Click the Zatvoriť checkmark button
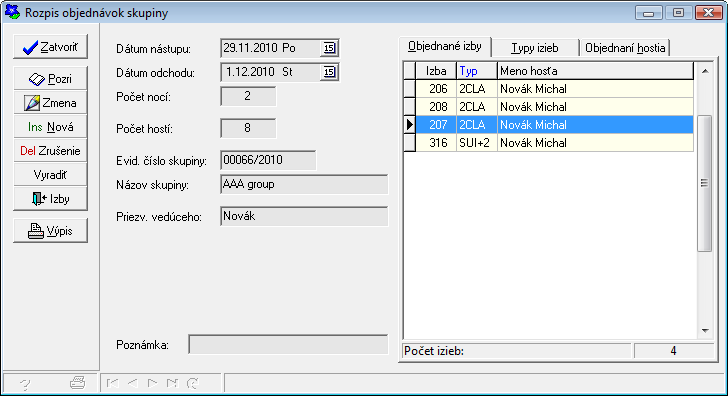This screenshot has height=396, width=728. pyautogui.click(x=50, y=47)
